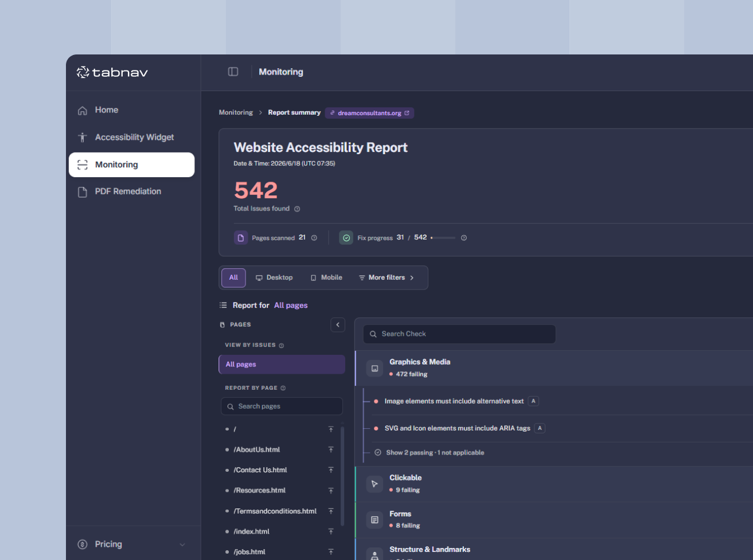Expand the Structure & Landmarks category
The width and height of the screenshot is (753, 560).
pyautogui.click(x=554, y=550)
